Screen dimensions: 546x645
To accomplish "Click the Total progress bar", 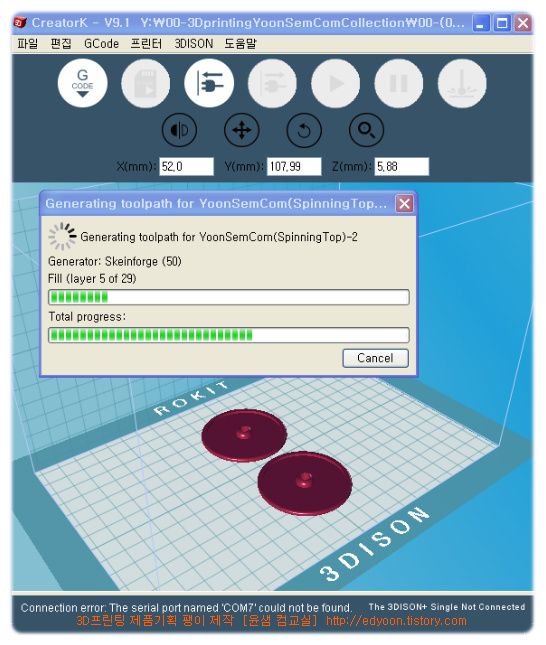I will point(229,335).
